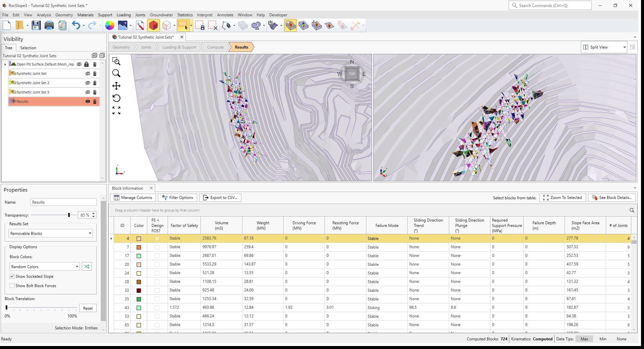Image resolution: width=644 pixels, height=349 pixels.
Task: Select the rotate tool in viewport
Action: pyautogui.click(x=116, y=98)
